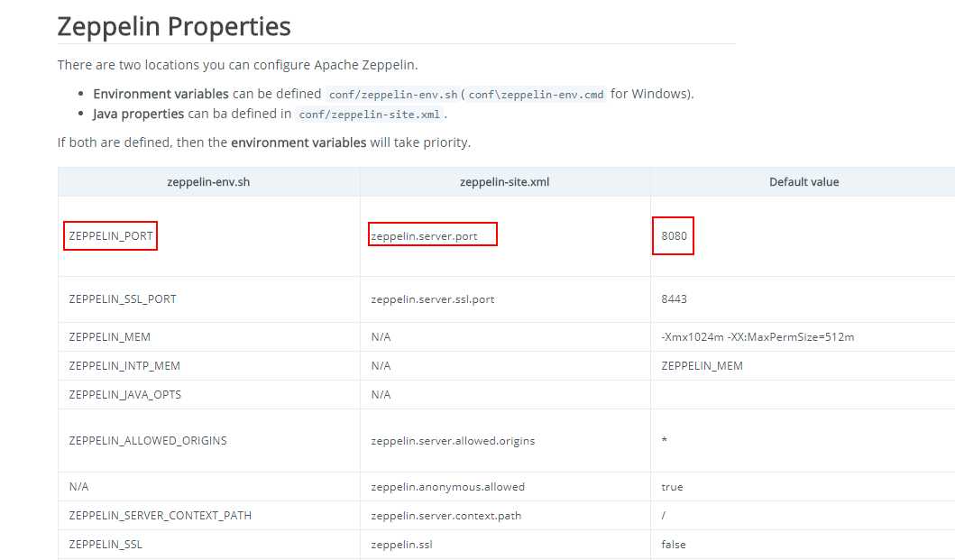Click the ZEPPELIN_INTP_MEM cell
Image resolution: width=955 pixels, height=560 pixels.
click(x=124, y=365)
